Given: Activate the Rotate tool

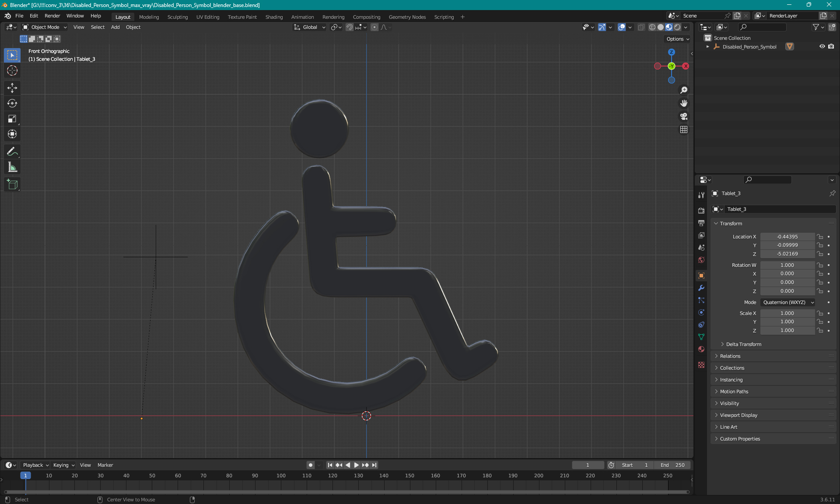Looking at the screenshot, I should click(x=12, y=103).
